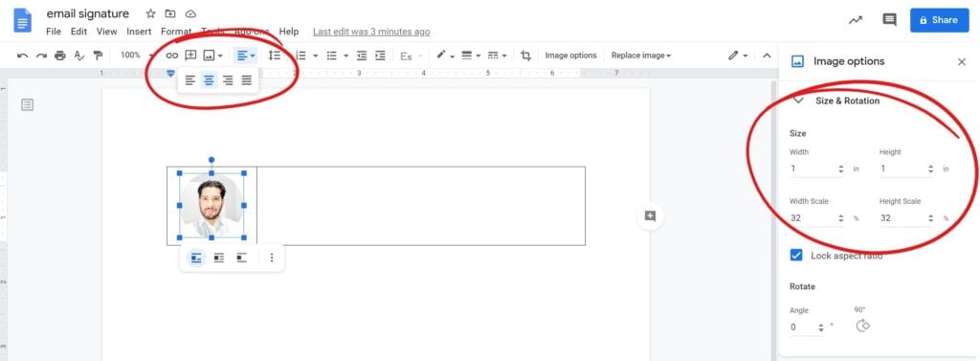Image resolution: width=980 pixels, height=361 pixels.
Task: Open the Edit menu
Action: click(78, 32)
